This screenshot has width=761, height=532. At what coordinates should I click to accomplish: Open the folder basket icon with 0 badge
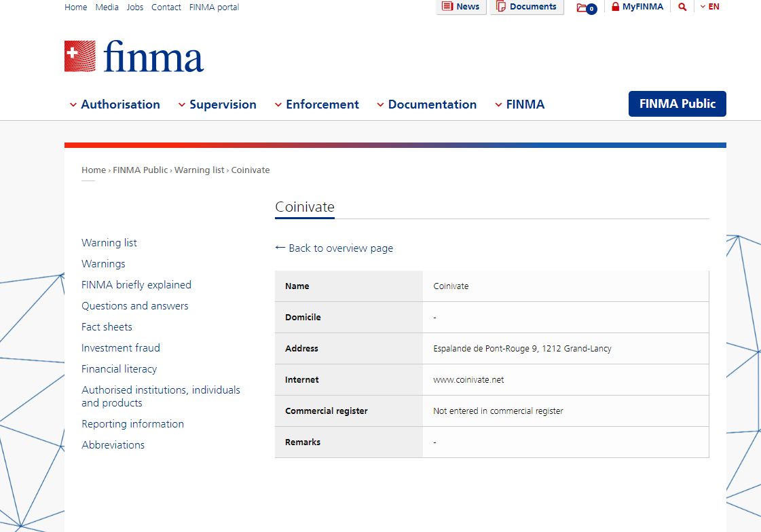point(587,7)
